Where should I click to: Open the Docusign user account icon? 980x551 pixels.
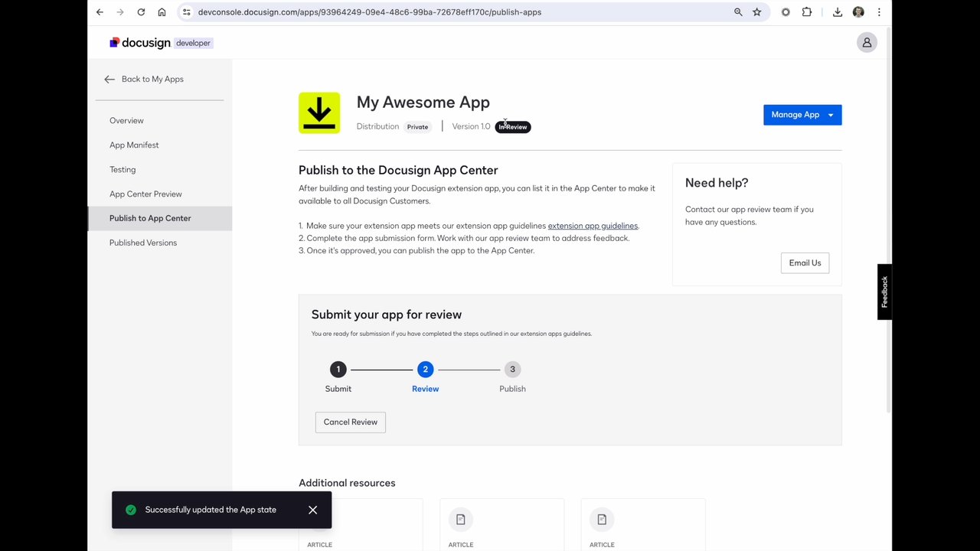point(867,43)
